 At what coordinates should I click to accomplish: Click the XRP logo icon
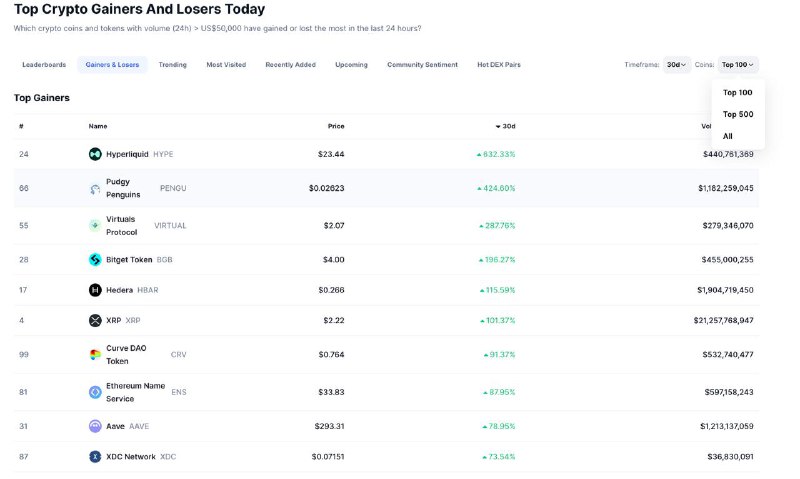pyautogui.click(x=95, y=320)
